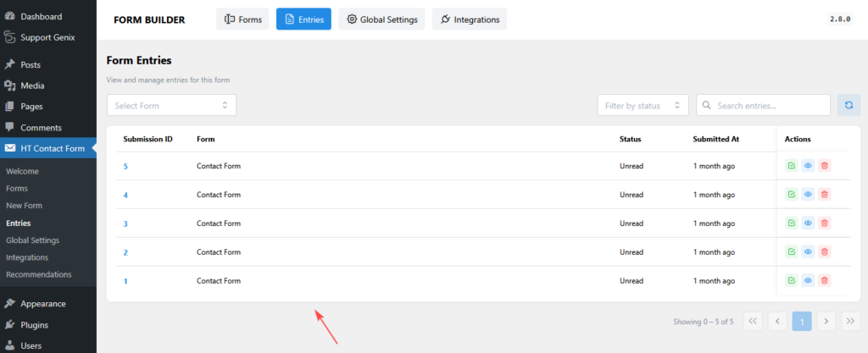The image size is (868, 353).
Task: Switch to the Global Settings tab
Action: (382, 19)
